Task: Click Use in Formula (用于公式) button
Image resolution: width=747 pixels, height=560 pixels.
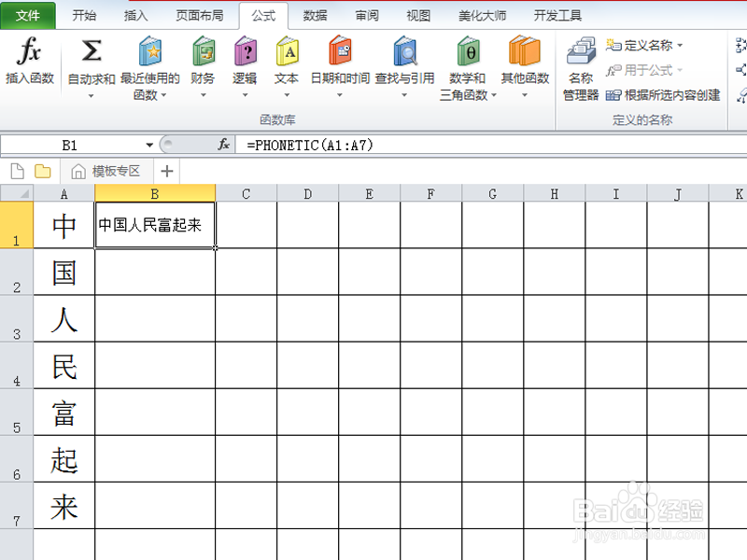Action: point(644,71)
